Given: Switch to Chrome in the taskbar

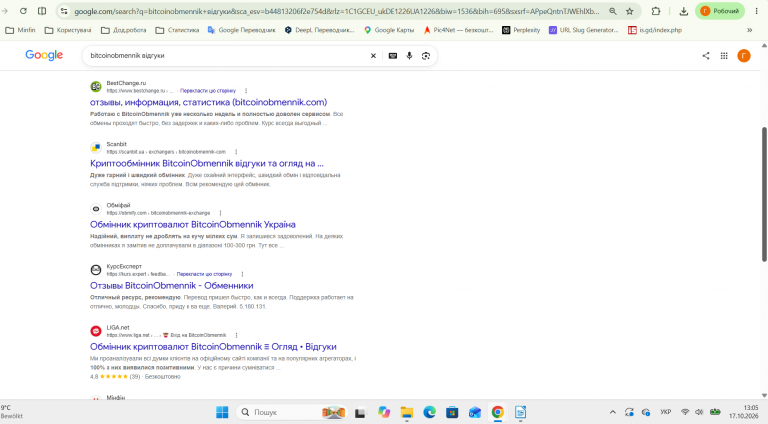Looking at the screenshot, I should point(498,412).
